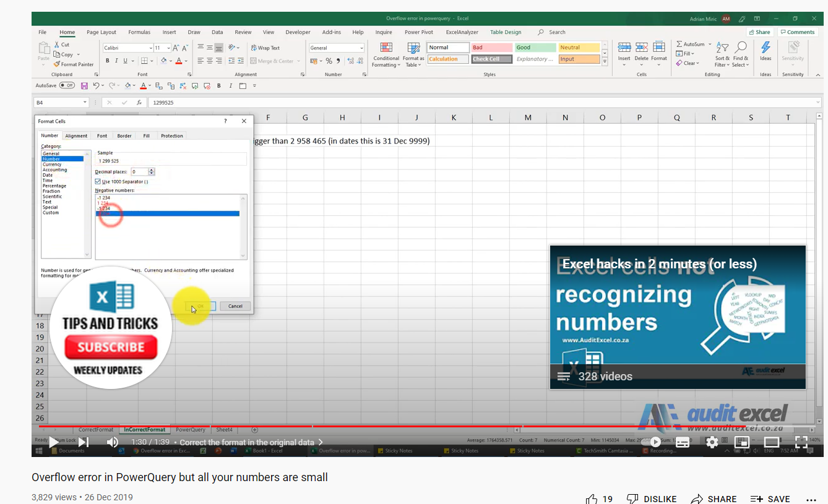
Task: Mute the video volume
Action: [x=113, y=442]
